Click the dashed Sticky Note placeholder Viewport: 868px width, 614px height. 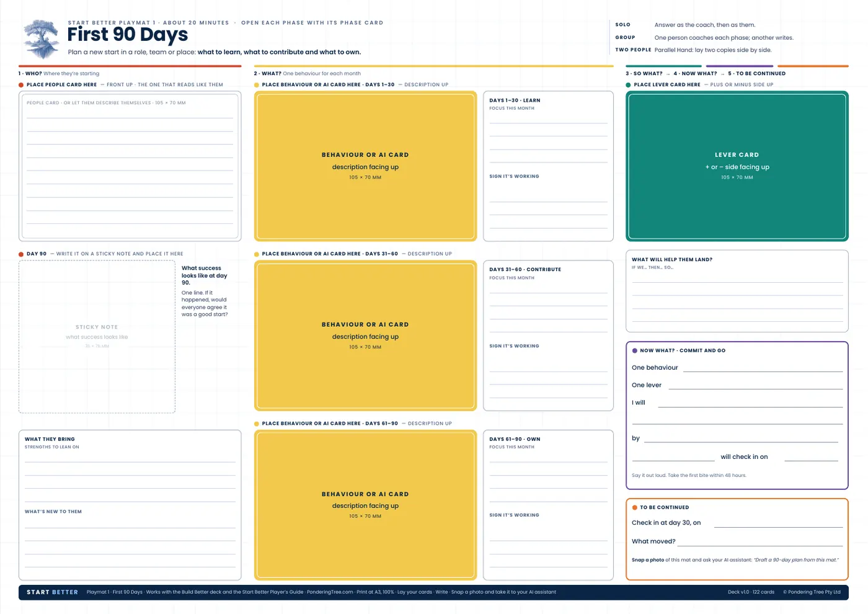click(x=97, y=337)
